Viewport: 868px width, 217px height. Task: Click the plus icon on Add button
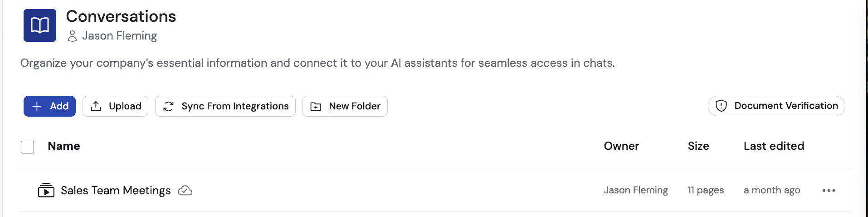pos(37,106)
